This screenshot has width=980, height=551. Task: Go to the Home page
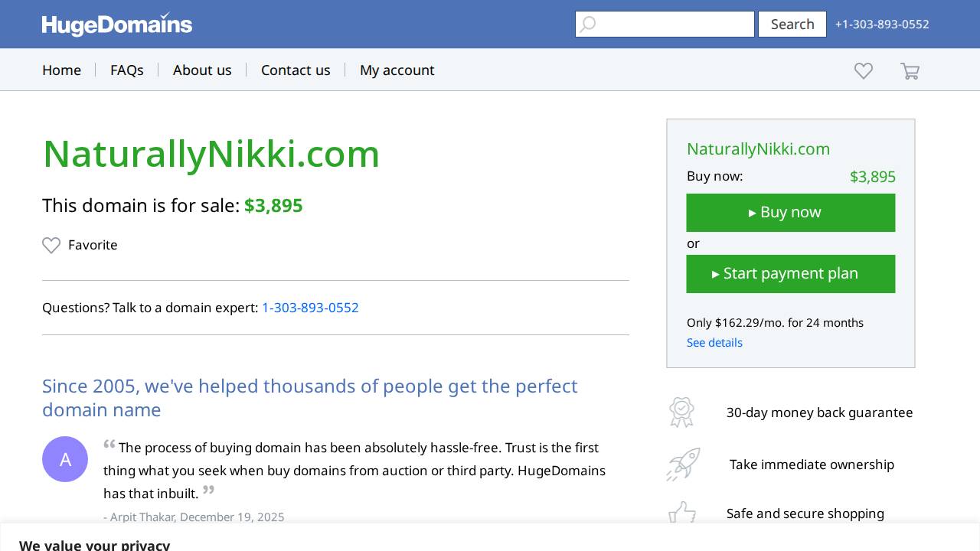point(61,70)
